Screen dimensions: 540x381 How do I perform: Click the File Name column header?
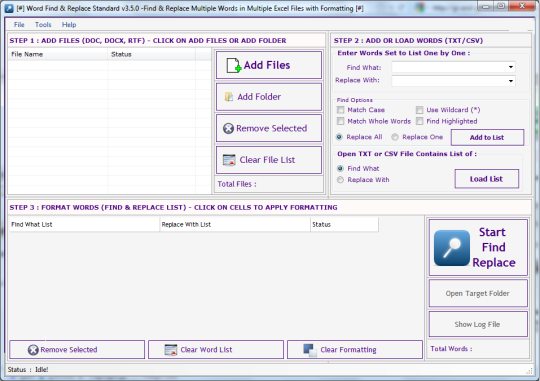[58, 54]
